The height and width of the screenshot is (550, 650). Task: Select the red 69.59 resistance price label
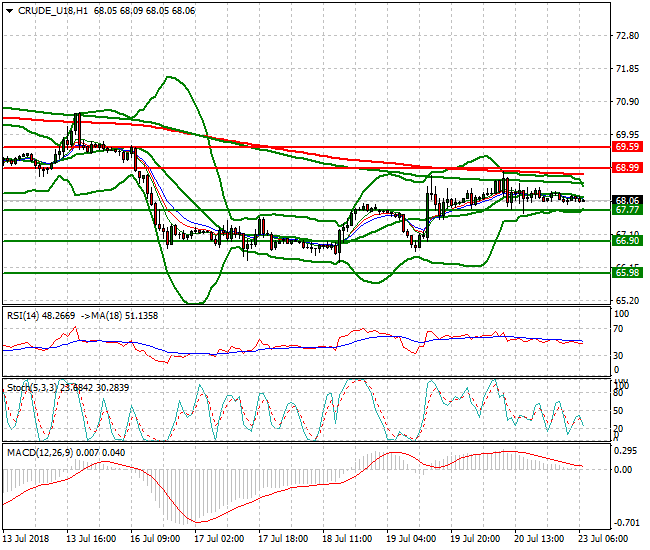click(x=627, y=146)
